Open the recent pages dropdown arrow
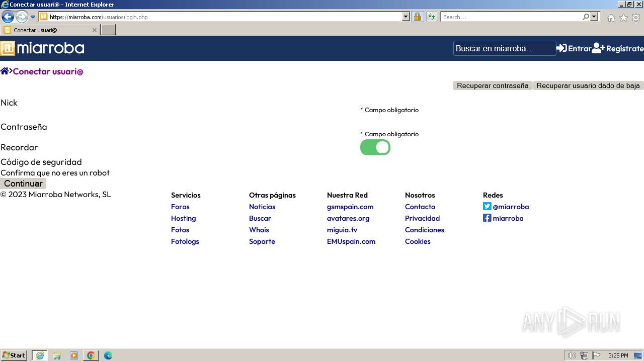This screenshot has height=362, width=644. [33, 17]
